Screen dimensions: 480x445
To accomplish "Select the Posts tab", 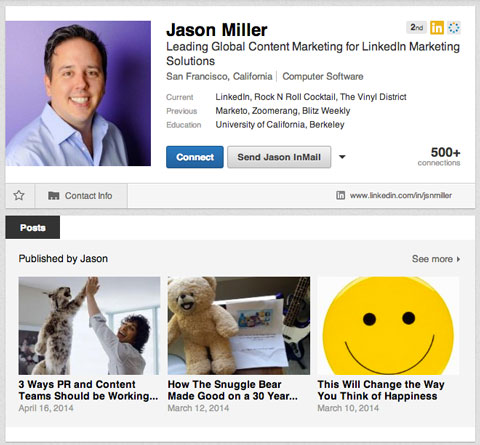I will (x=33, y=228).
